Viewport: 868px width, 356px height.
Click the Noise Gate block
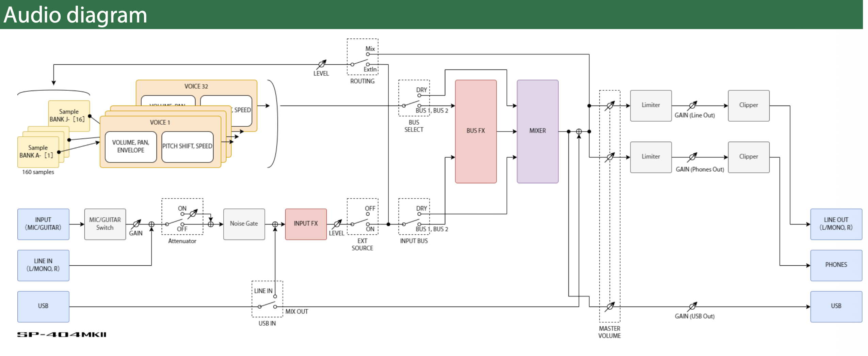coord(244,224)
